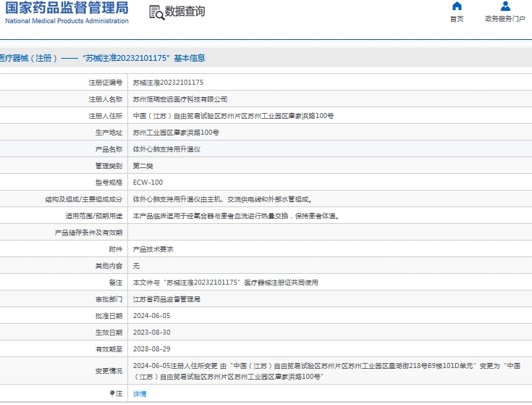Click product name 体外心肺支持用升温仪
Image resolution: width=532 pixels, height=405 pixels.
tap(166, 149)
